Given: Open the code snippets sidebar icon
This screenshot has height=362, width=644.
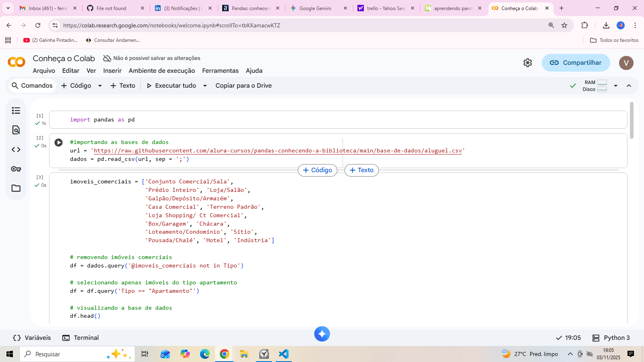Looking at the screenshot, I should click(16, 150).
